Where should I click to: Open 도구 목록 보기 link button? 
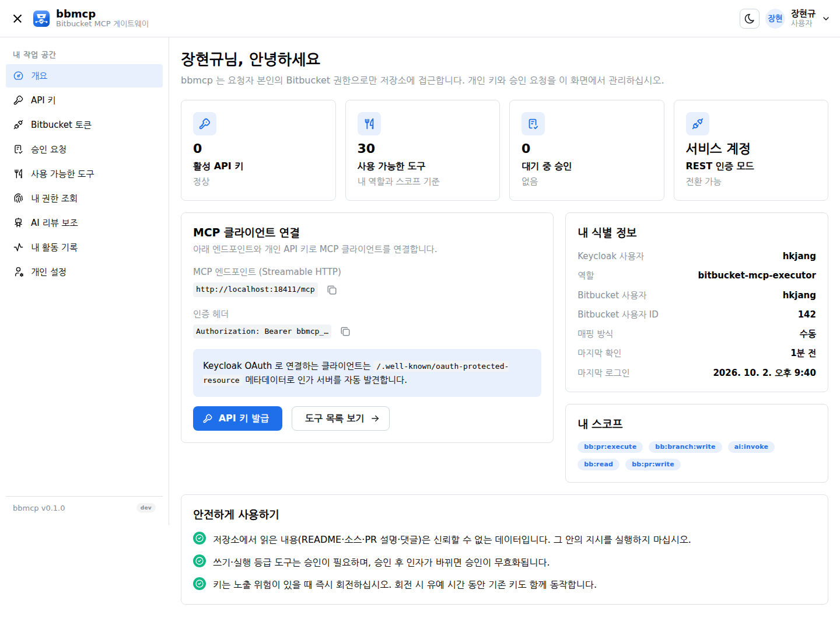click(341, 418)
